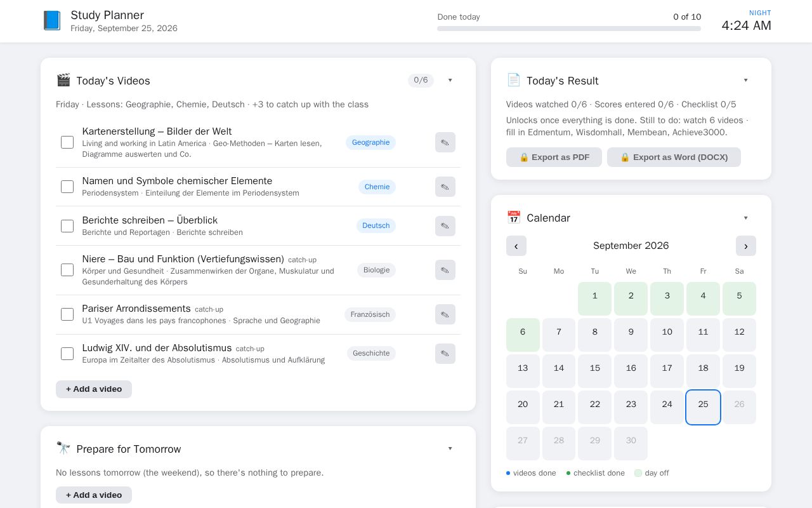Viewport: 812px width, 508px height.
Task: Edit the Niere – Bau und Funktion entry
Action: [445, 270]
